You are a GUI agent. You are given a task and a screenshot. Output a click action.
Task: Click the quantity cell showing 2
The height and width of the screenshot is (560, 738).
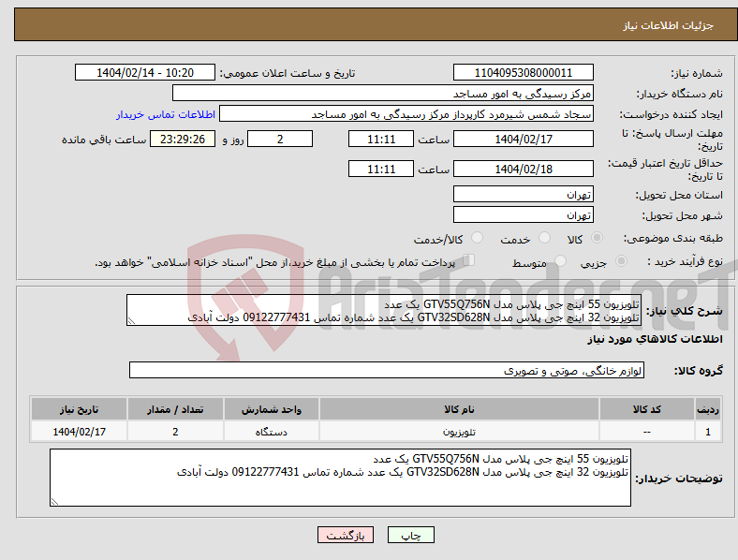175,431
